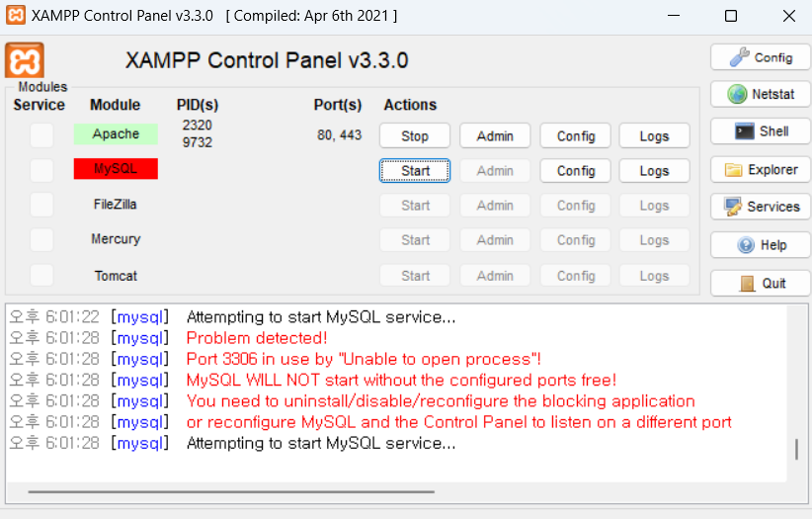This screenshot has height=519, width=812.
Task: Start the MySQL module
Action: [x=415, y=171]
